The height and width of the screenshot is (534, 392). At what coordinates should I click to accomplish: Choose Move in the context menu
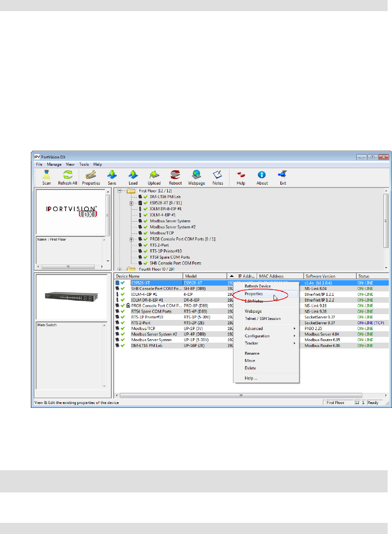[x=266, y=361]
